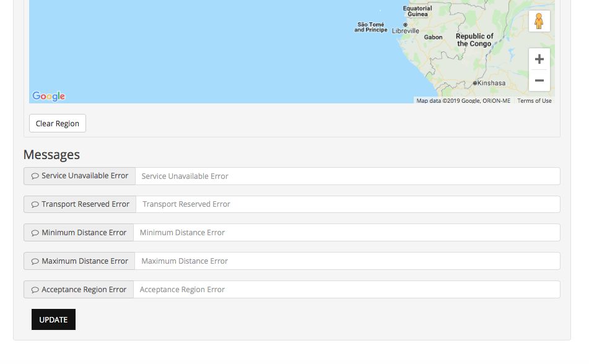Click the Google logo on map

[49, 96]
